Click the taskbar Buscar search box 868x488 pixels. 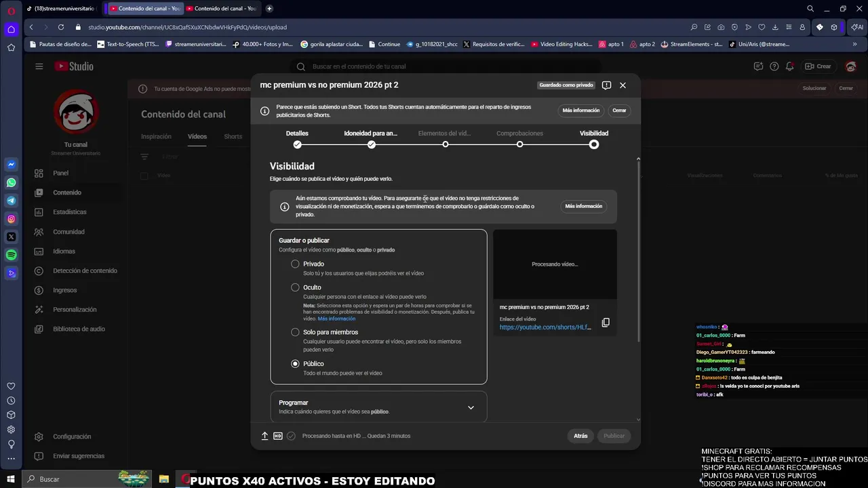click(88, 479)
